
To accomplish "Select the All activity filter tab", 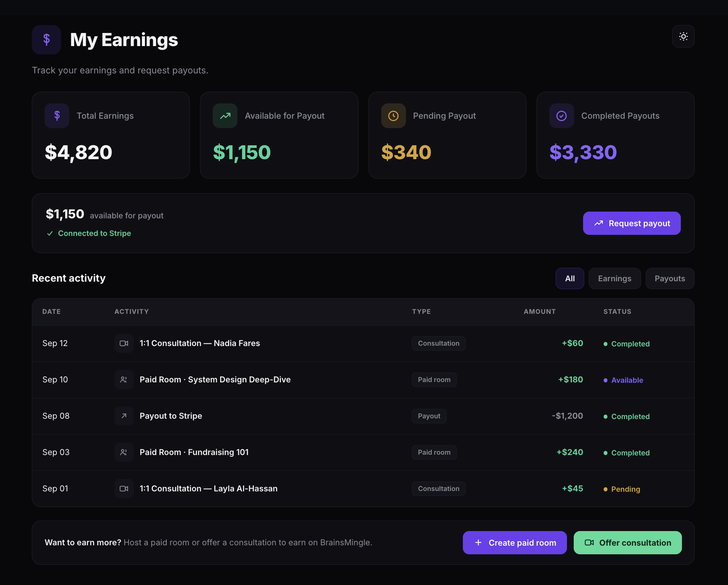I will [570, 278].
